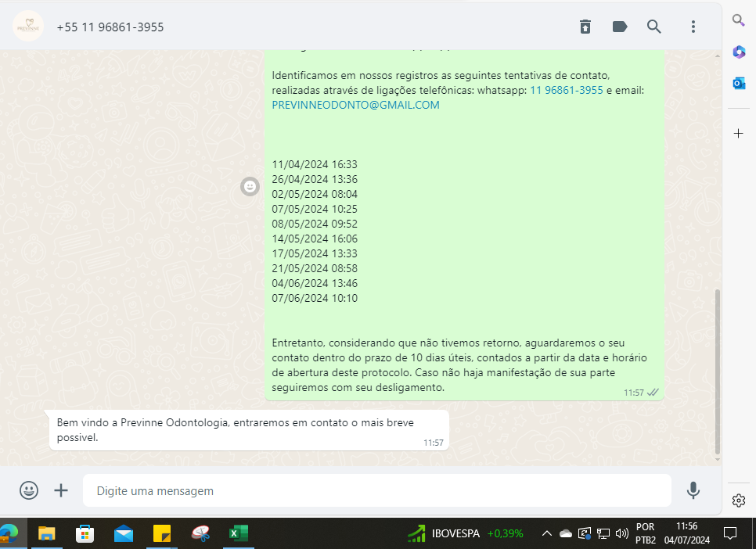
Task: Open the Snipping Tool from taskbar
Action: 200,533
